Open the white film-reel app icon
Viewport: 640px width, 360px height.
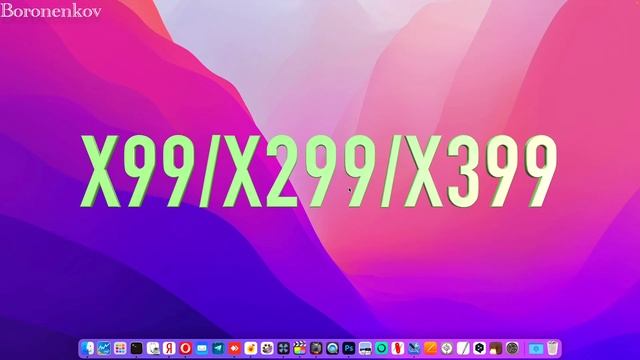(x=267, y=348)
